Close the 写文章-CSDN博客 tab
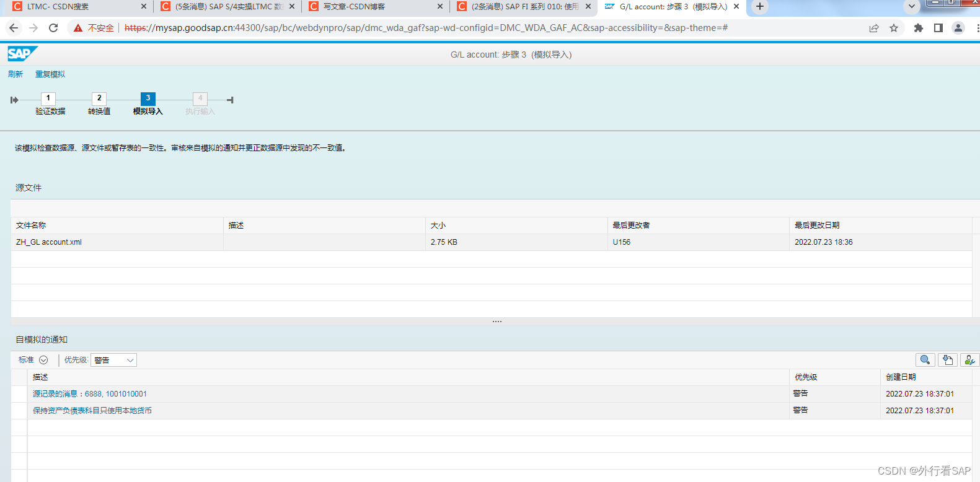The image size is (980, 482). 440,7
